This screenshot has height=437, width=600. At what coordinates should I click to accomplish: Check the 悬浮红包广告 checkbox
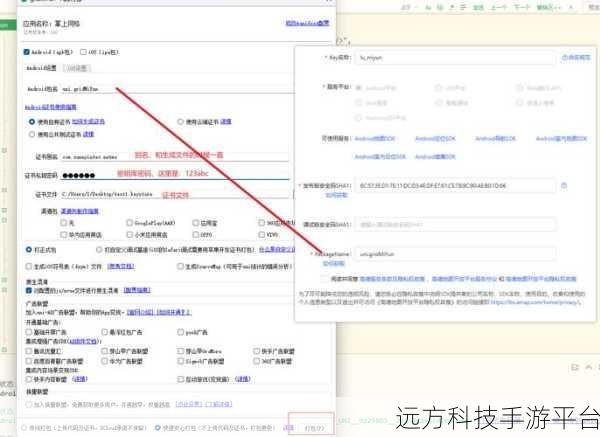click(x=104, y=332)
